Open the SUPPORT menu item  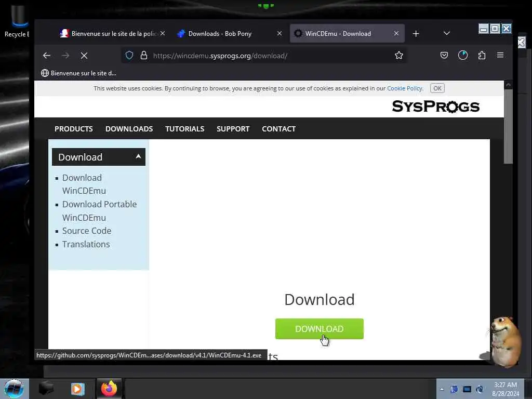233,129
